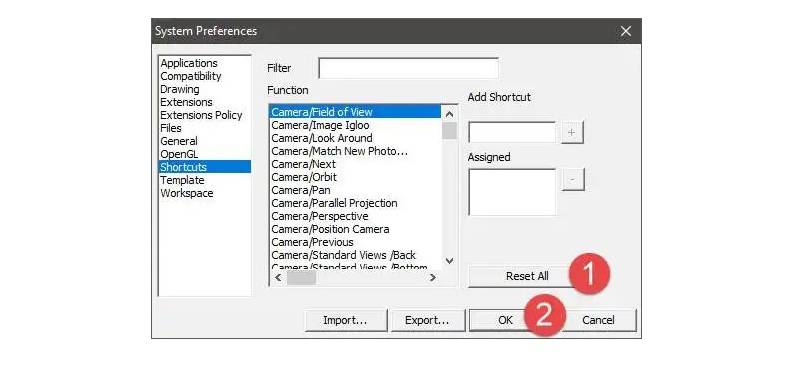The width and height of the screenshot is (800, 372).
Task: Click the minus button to remove shortcut
Action: pos(573,180)
